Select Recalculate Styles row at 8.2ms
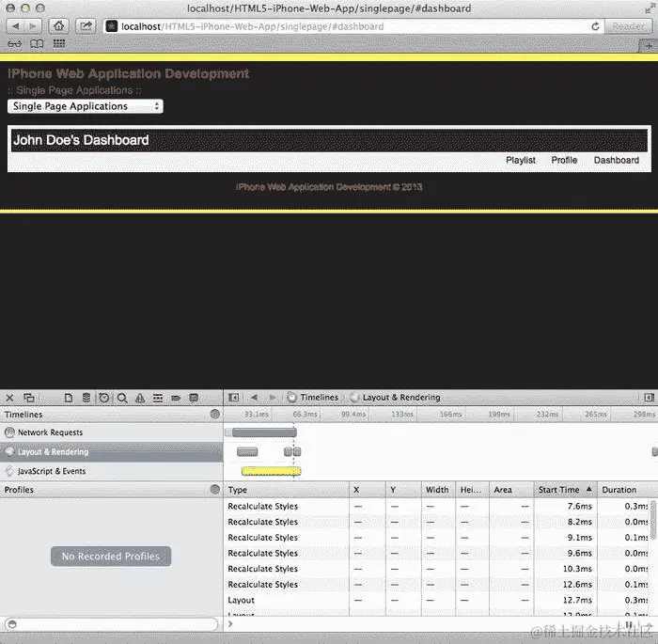This screenshot has height=644, width=658. (x=438, y=522)
